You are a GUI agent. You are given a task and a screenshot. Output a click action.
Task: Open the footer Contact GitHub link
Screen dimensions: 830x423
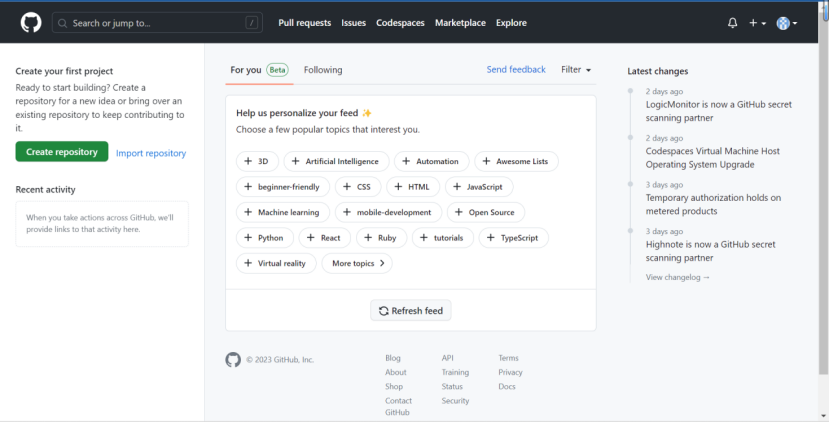click(398, 406)
